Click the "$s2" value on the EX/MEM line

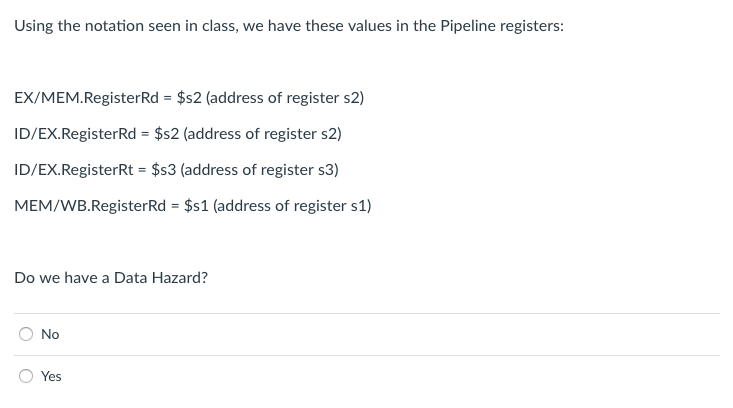[189, 98]
